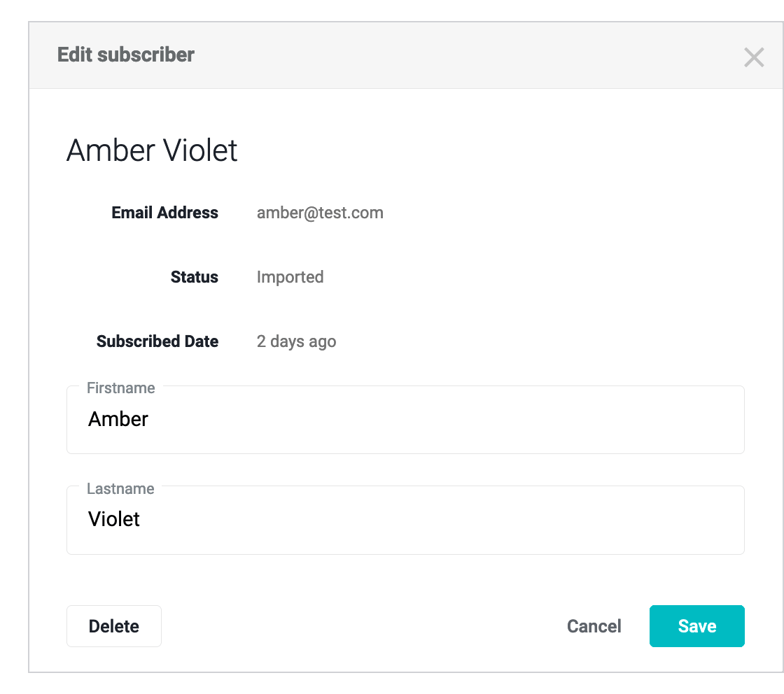Click the text Violet typed in Lastname
Viewport: 784px width, 694px height.
coord(114,519)
